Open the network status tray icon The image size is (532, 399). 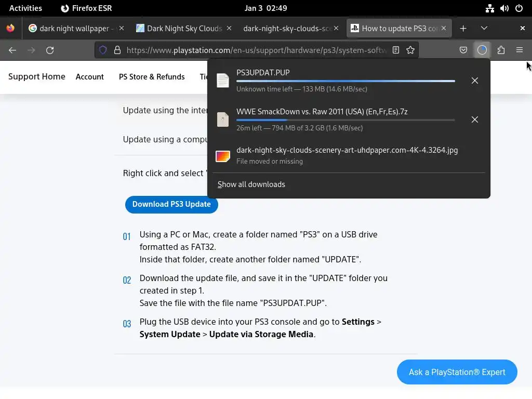tap(489, 8)
